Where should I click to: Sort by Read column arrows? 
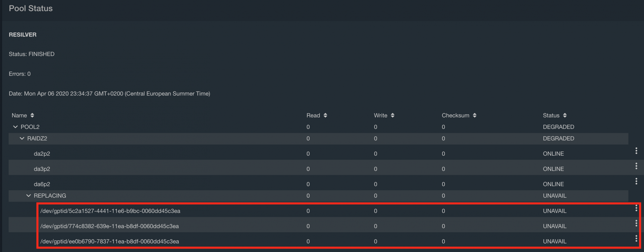coord(325,115)
